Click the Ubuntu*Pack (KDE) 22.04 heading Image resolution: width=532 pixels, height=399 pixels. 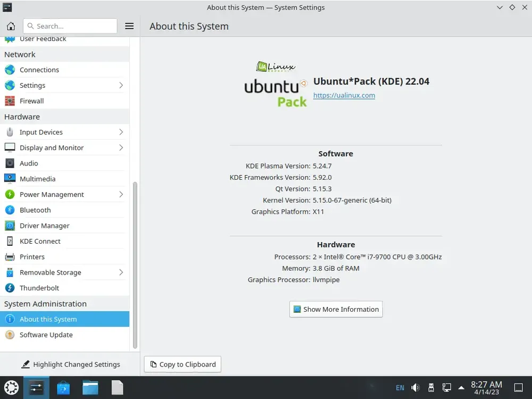point(371,81)
